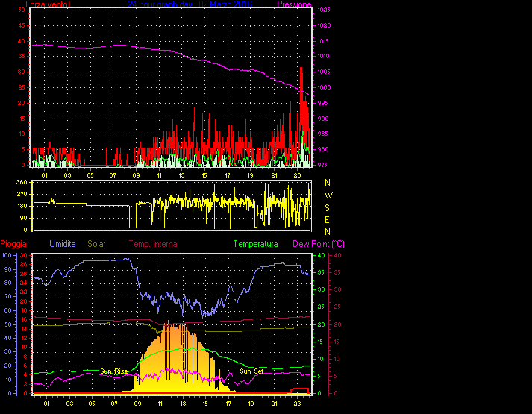Select the 995 pressure scale value

322,103
